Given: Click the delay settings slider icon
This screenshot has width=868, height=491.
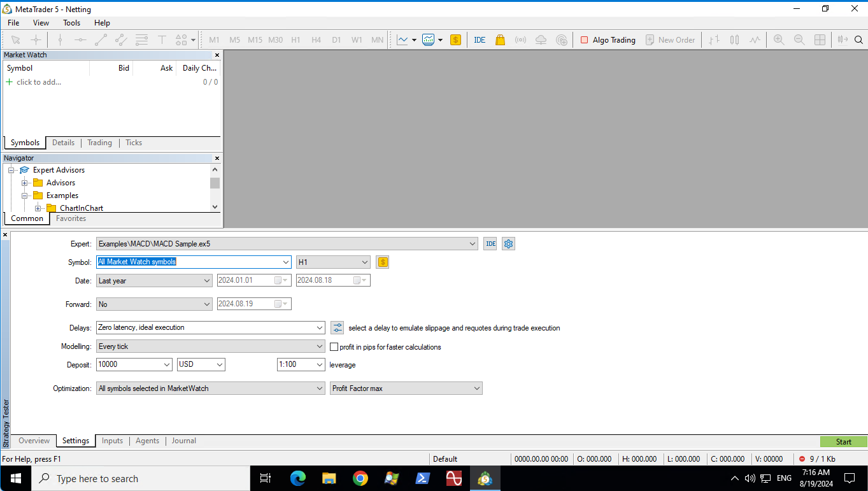Looking at the screenshot, I should (338, 328).
